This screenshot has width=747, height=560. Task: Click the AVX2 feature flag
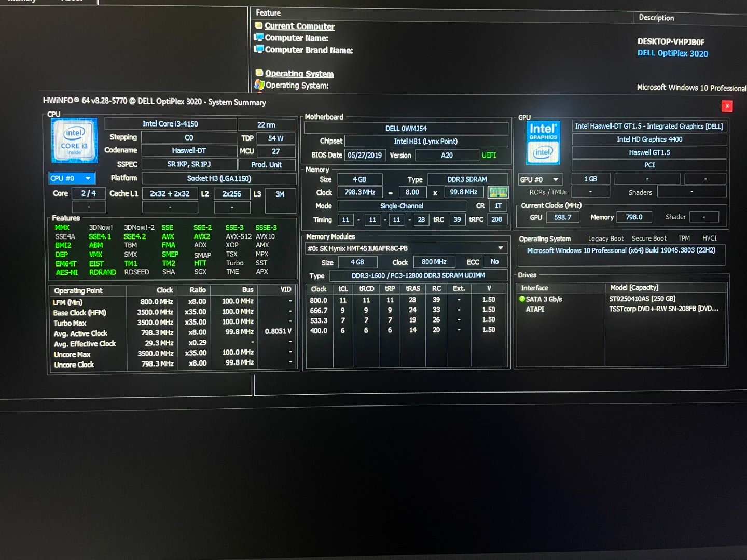pyautogui.click(x=202, y=236)
